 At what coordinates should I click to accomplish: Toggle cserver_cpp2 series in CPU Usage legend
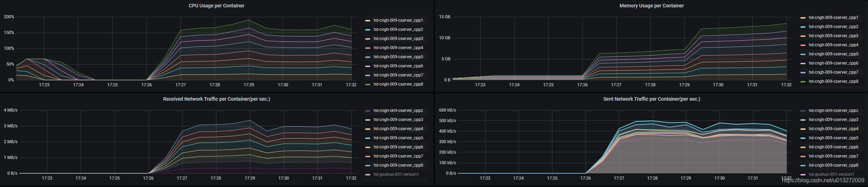click(398, 29)
